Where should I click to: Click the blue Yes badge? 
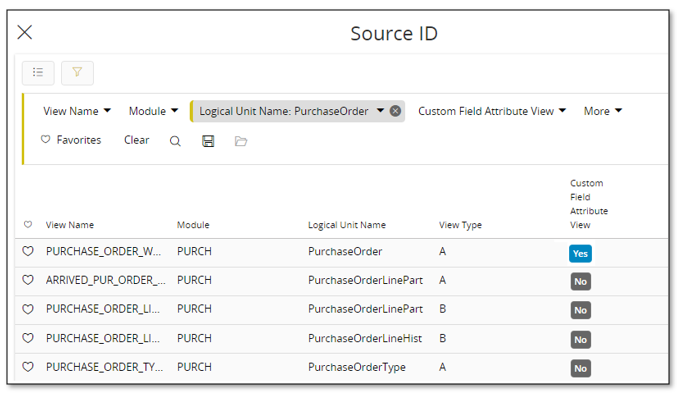580,254
